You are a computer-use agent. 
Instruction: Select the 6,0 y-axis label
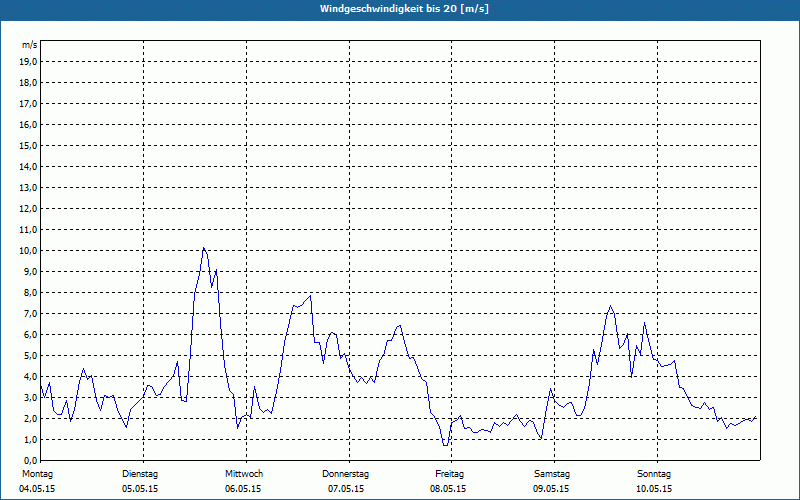click(x=30, y=335)
